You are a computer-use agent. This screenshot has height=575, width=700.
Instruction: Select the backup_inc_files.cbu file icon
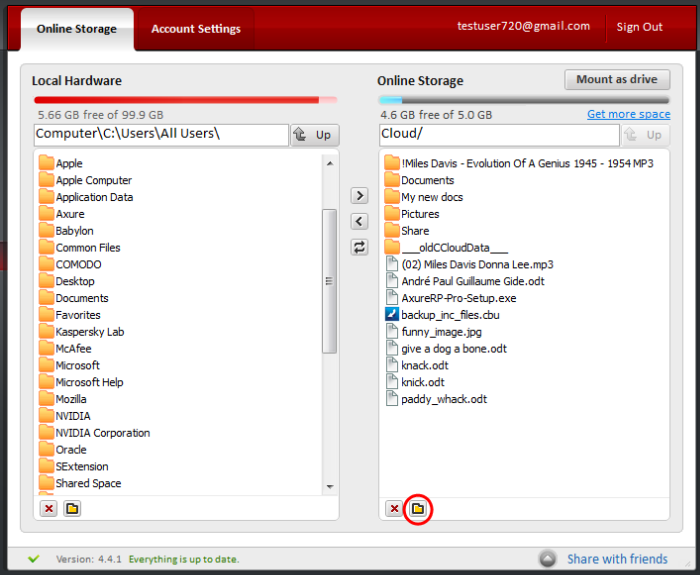tap(392, 315)
